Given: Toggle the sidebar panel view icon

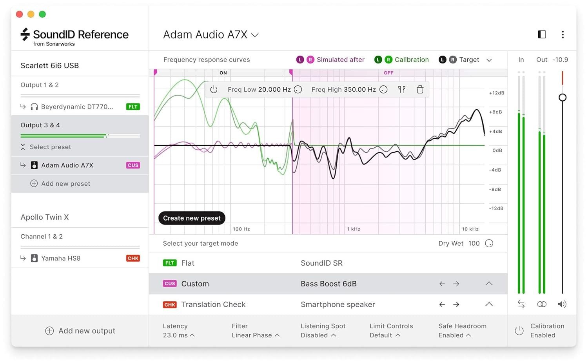Looking at the screenshot, I should 542,34.
